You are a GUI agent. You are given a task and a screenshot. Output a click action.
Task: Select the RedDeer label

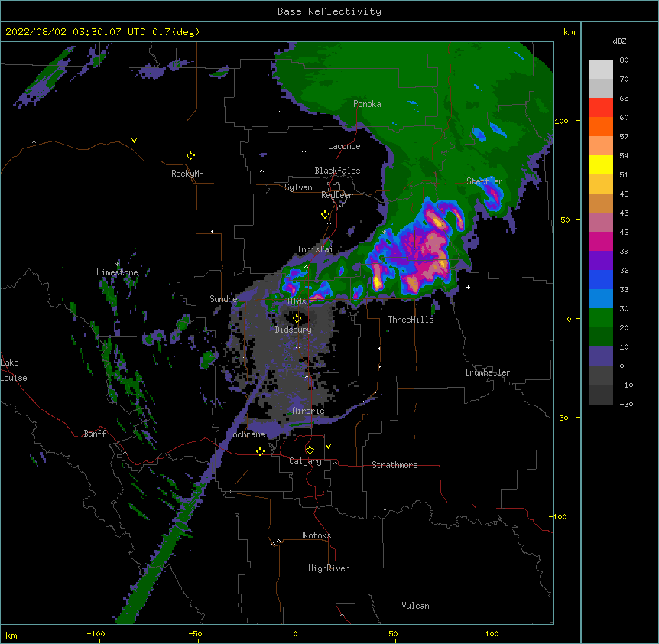pos(336,195)
